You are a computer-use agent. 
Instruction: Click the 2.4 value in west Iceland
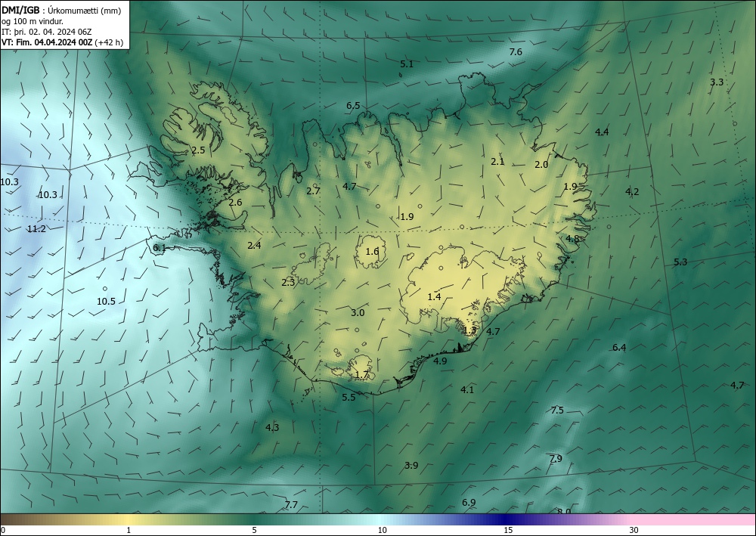[254, 246]
